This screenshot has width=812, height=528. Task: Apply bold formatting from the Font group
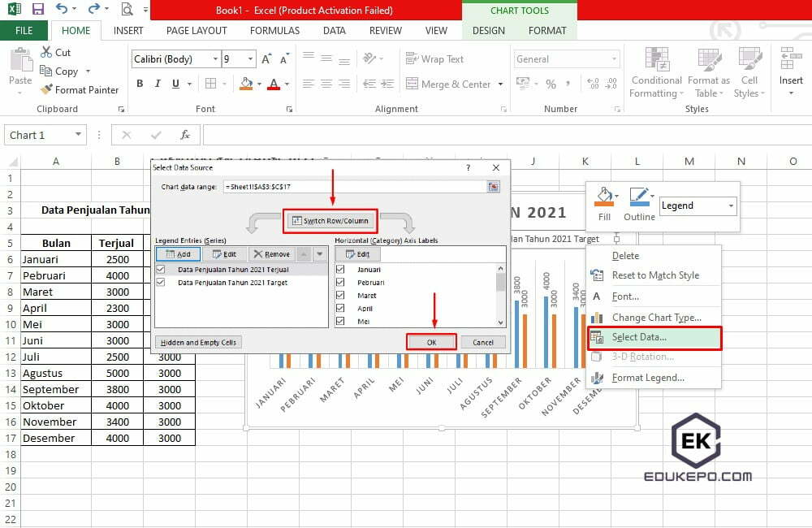tap(139, 84)
